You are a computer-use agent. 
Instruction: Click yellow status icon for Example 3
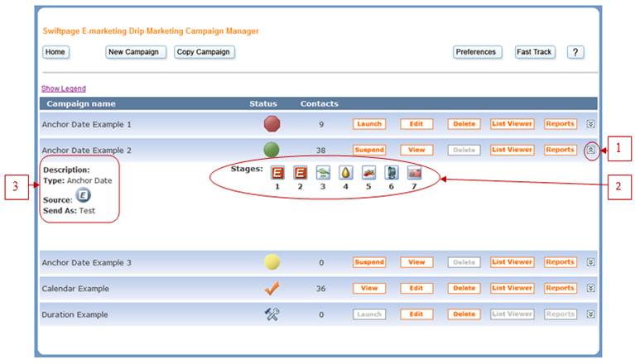272,262
